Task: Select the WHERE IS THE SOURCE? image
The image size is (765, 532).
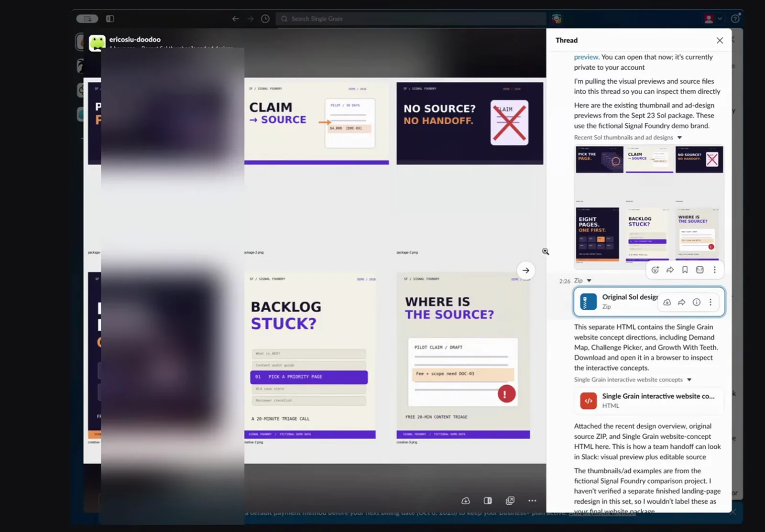Action: coord(463,356)
